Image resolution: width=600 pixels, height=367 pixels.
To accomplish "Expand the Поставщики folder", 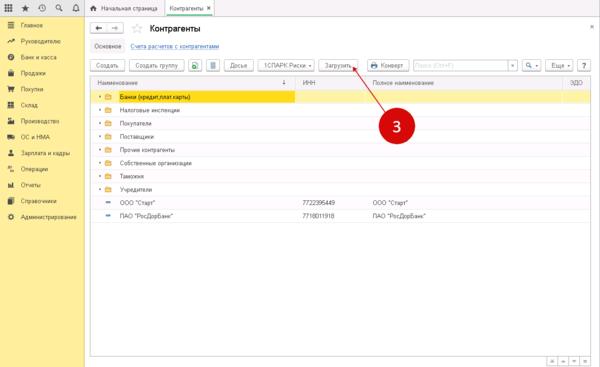I will point(100,137).
